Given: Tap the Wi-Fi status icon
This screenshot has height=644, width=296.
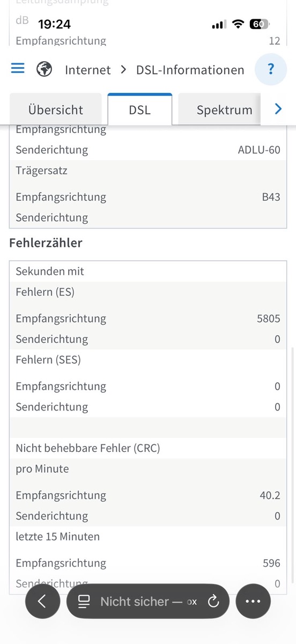Looking at the screenshot, I should (237, 24).
